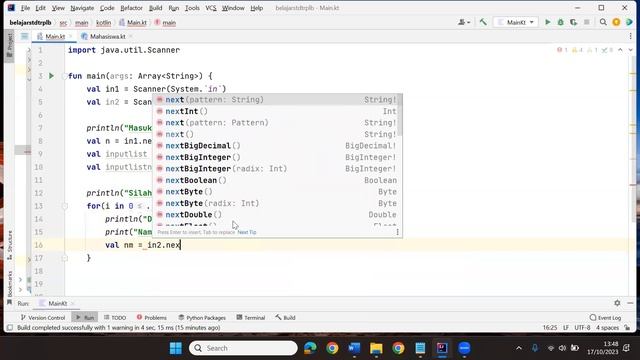Image resolution: width=640 pixels, height=360 pixels.
Task: Open the Terminal tool window
Action: [251, 317]
